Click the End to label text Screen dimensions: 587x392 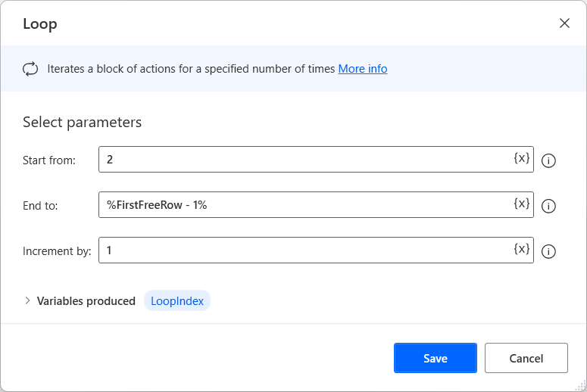40,205
